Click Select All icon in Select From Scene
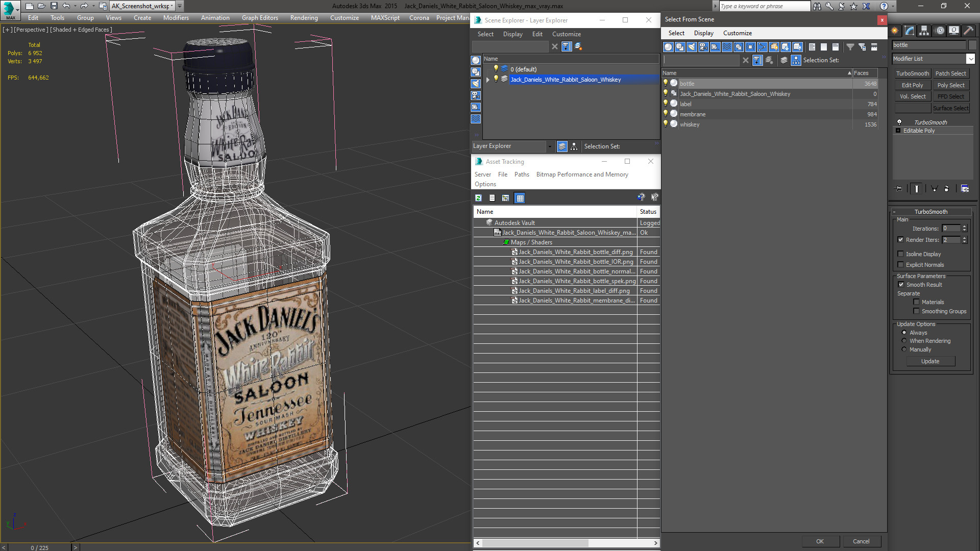980x551 pixels. [x=812, y=47]
